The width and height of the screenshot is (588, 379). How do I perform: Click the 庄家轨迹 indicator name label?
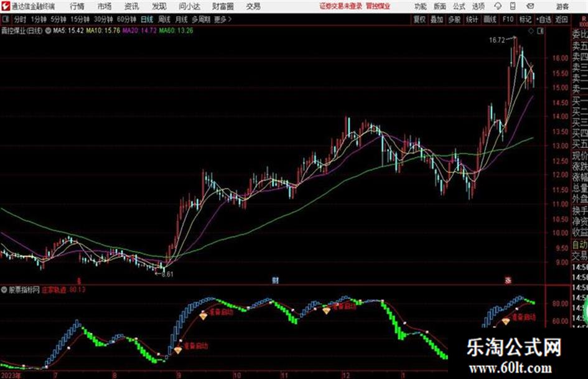pyautogui.click(x=54, y=290)
